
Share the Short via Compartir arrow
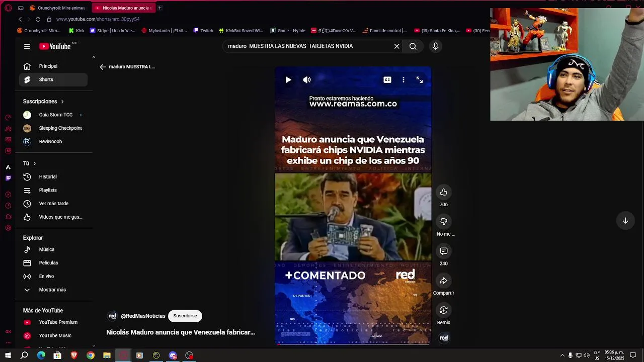(444, 281)
